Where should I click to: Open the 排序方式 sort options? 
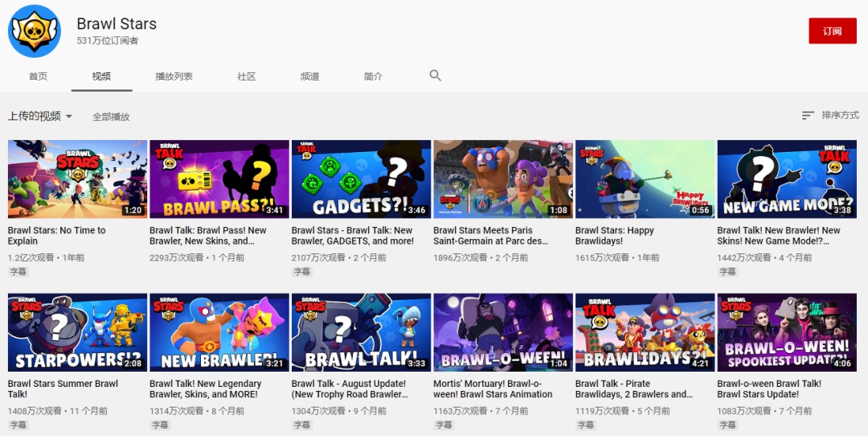[x=841, y=115]
